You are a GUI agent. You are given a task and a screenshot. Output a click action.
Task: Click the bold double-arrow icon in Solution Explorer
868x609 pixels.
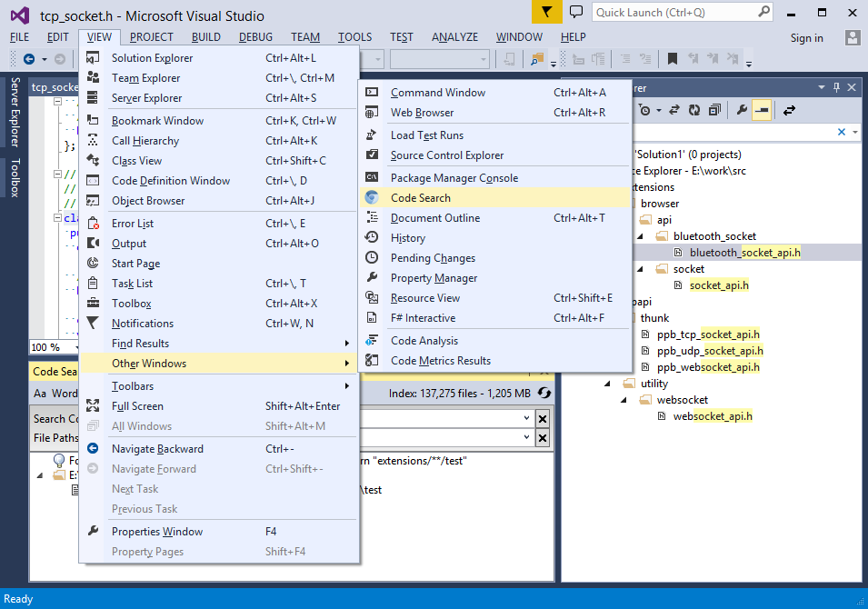[x=789, y=110]
